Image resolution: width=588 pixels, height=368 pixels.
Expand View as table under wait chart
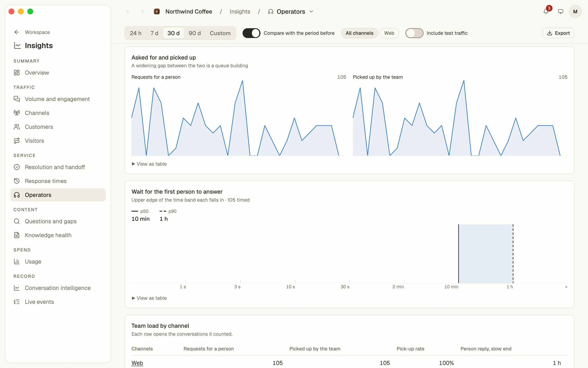click(x=149, y=298)
